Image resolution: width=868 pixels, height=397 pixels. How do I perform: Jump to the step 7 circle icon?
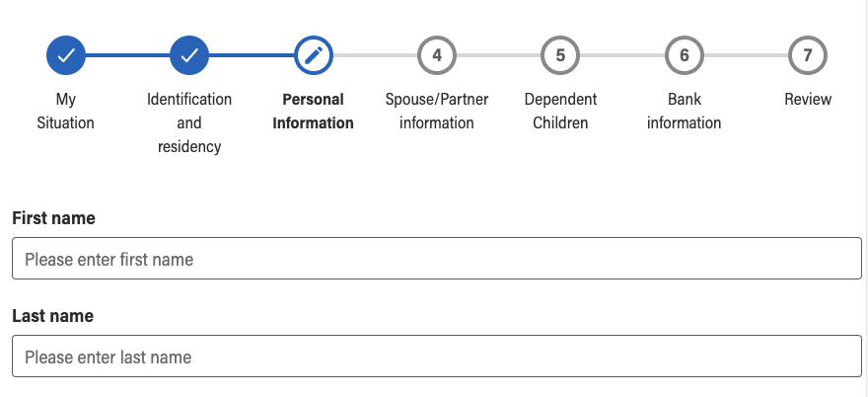pos(808,55)
